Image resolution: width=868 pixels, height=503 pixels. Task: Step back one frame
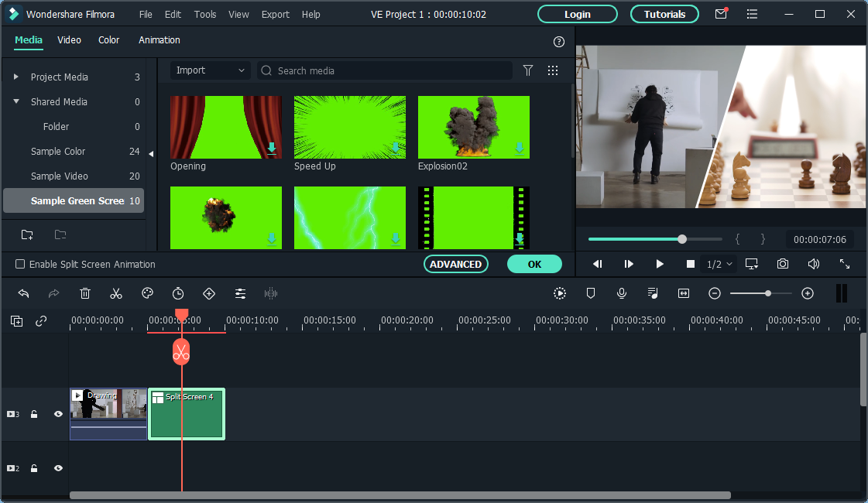(x=597, y=264)
